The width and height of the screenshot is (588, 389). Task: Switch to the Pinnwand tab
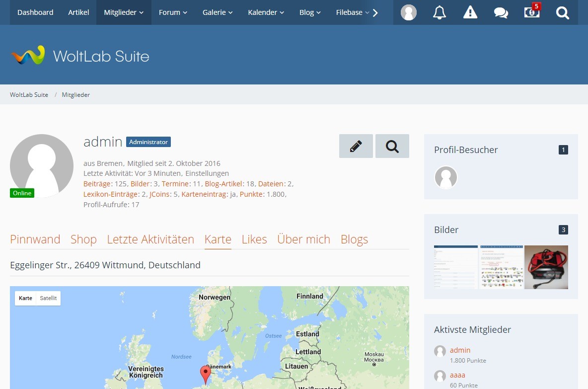click(x=35, y=239)
